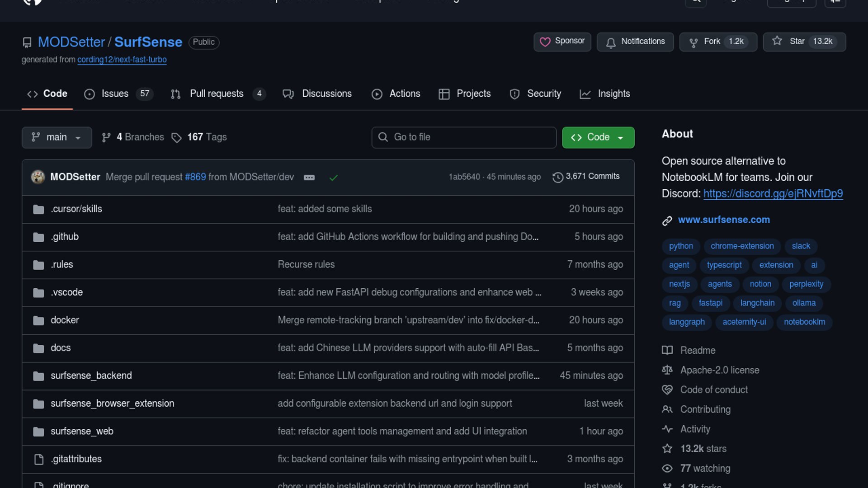
Task: Click the Notifications bell icon
Action: (x=611, y=42)
